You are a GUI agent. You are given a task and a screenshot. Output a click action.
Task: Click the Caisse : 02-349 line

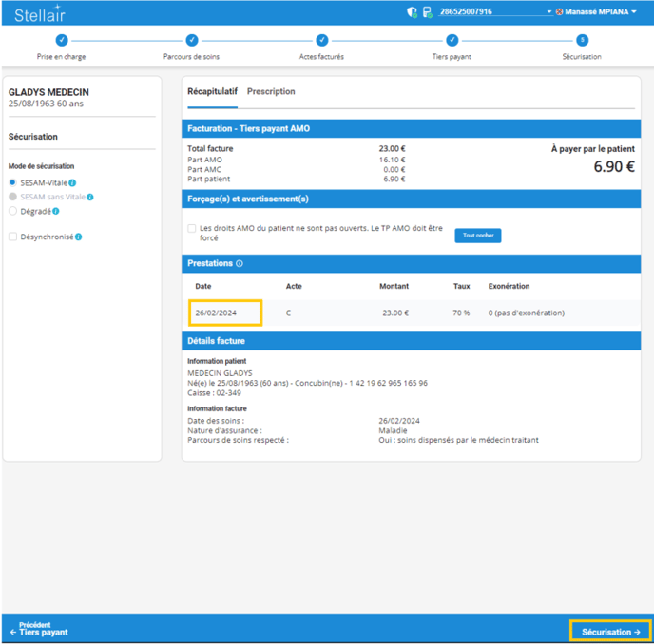(x=214, y=393)
